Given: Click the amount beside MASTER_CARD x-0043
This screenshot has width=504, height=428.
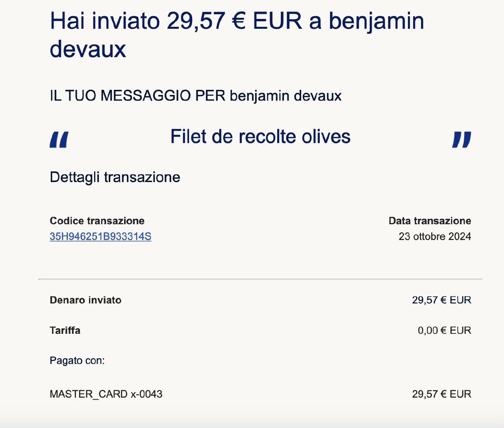Looking at the screenshot, I should pos(441,394).
